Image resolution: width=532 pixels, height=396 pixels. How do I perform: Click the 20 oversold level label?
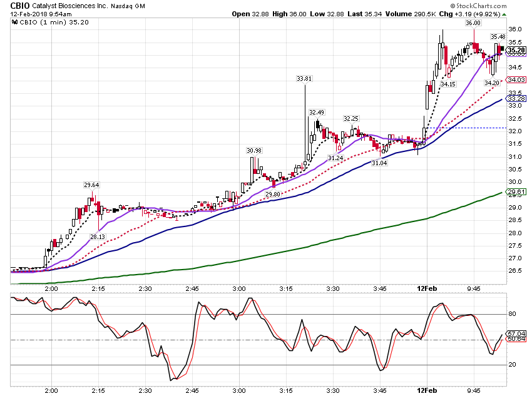pyautogui.click(x=512, y=365)
